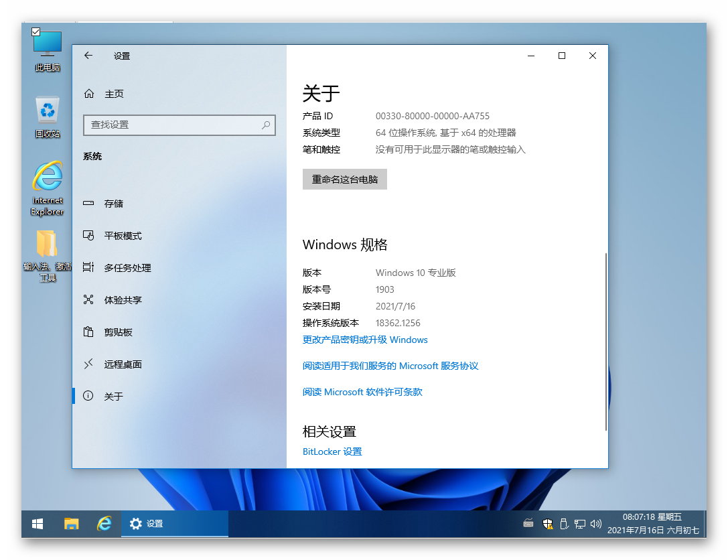The width and height of the screenshot is (728, 560).
Task: Open the network tray icon
Action: 580,524
